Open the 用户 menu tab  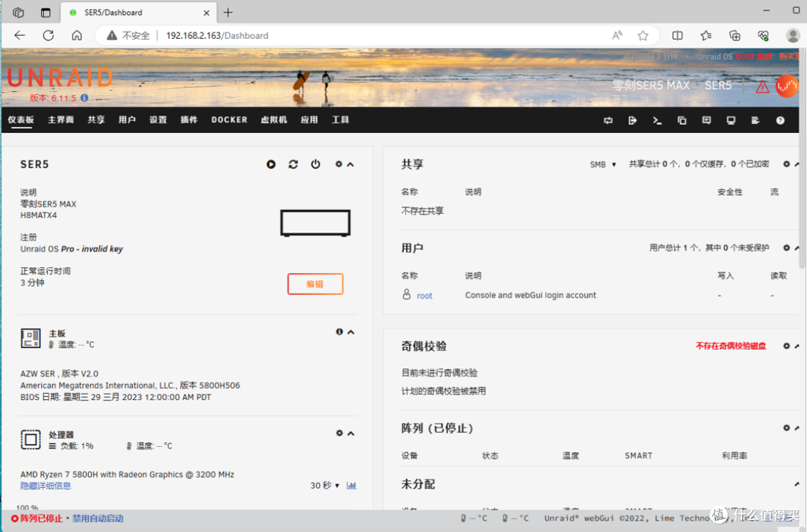pos(127,120)
